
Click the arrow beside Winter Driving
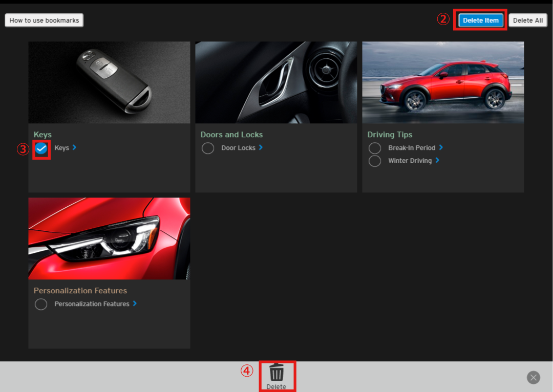[437, 160]
